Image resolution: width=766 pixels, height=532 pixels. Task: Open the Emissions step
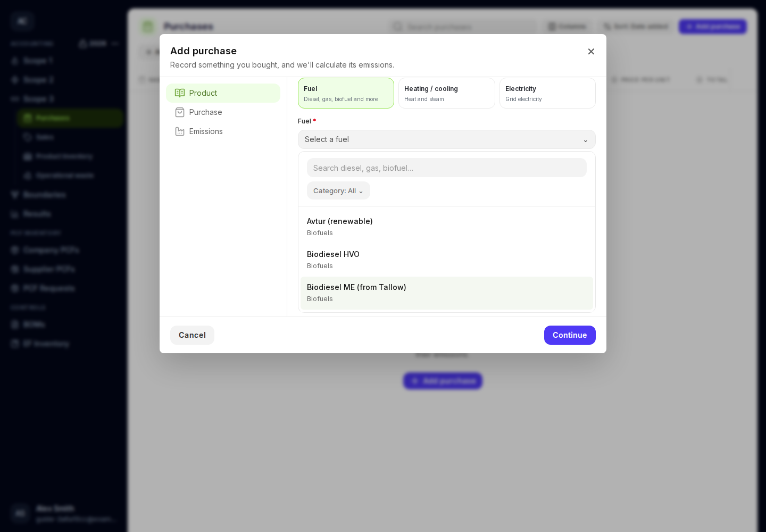click(223, 131)
